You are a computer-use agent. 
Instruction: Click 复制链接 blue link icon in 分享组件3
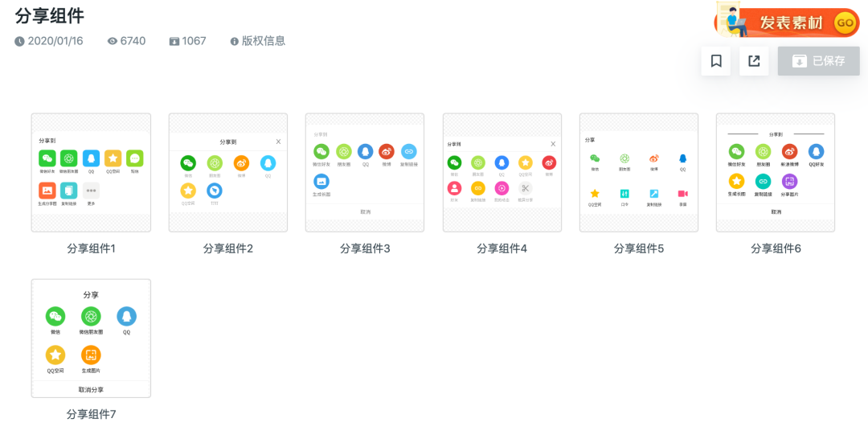point(408,151)
